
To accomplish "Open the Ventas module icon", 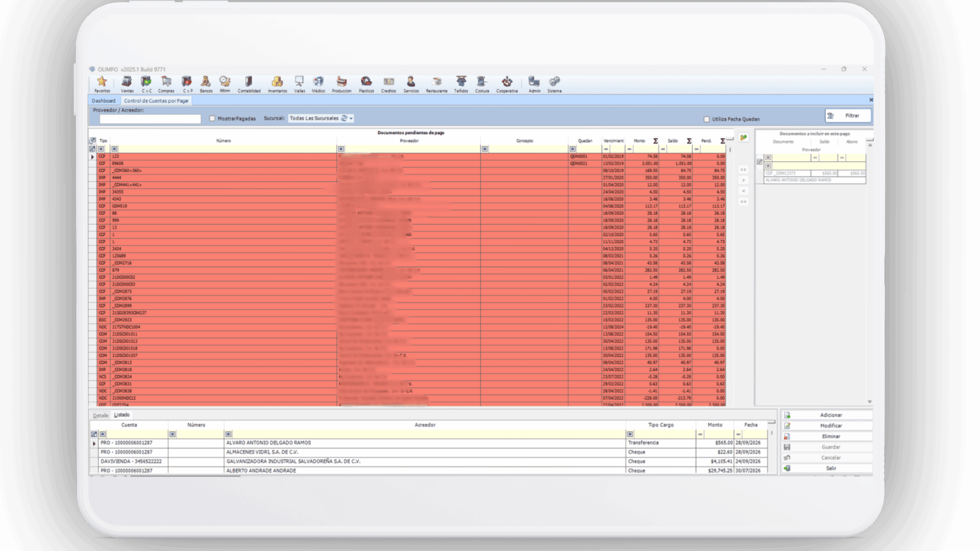I will (127, 84).
